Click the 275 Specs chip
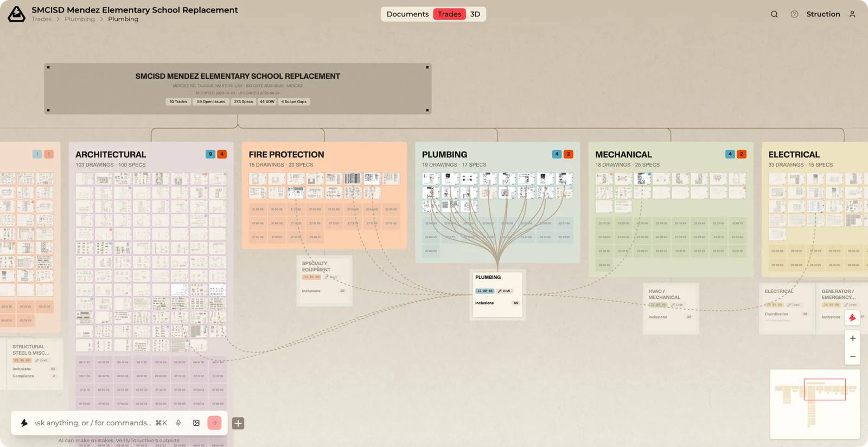 pyautogui.click(x=244, y=101)
